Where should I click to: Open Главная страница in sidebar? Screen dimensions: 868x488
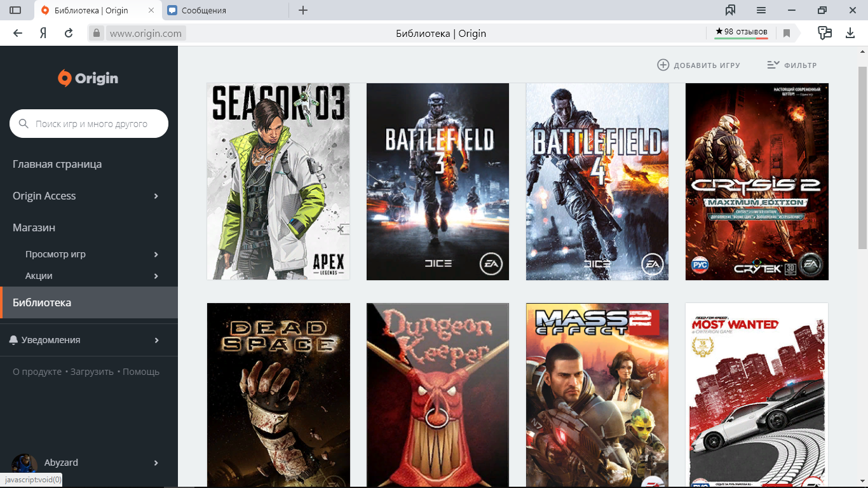57,164
